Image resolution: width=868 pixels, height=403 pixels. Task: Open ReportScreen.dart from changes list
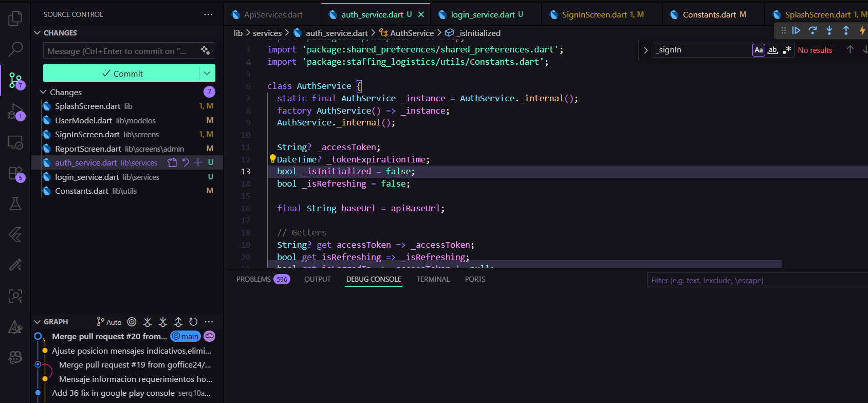click(x=88, y=149)
